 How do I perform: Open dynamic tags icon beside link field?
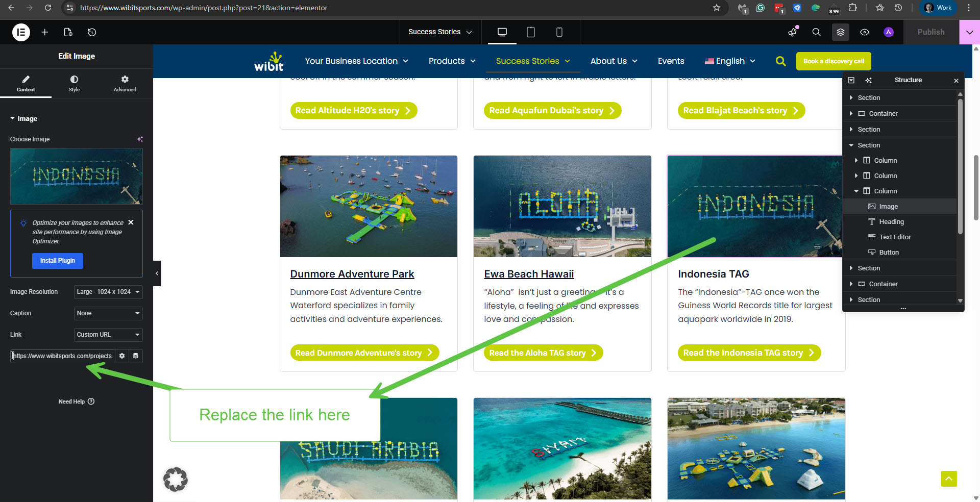(x=136, y=356)
